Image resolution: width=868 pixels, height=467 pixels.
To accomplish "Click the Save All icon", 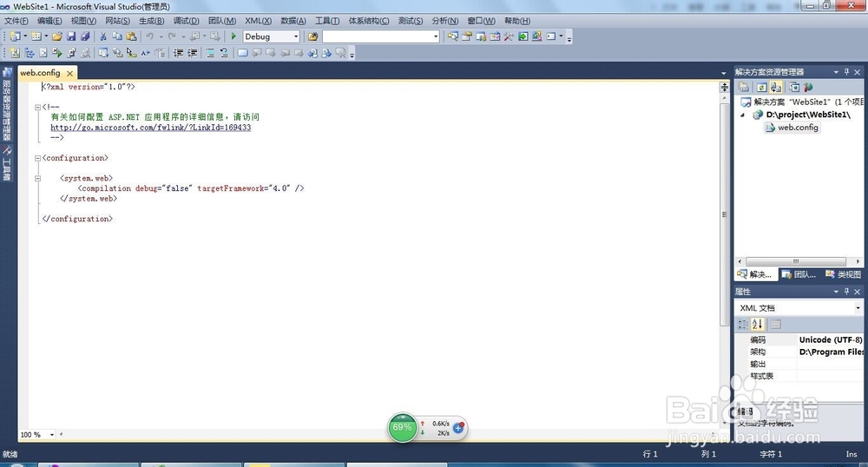I will coord(85,36).
